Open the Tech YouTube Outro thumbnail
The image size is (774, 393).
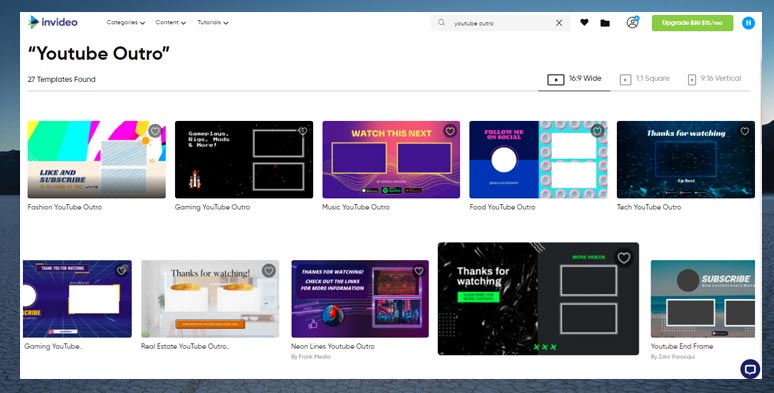(686, 159)
